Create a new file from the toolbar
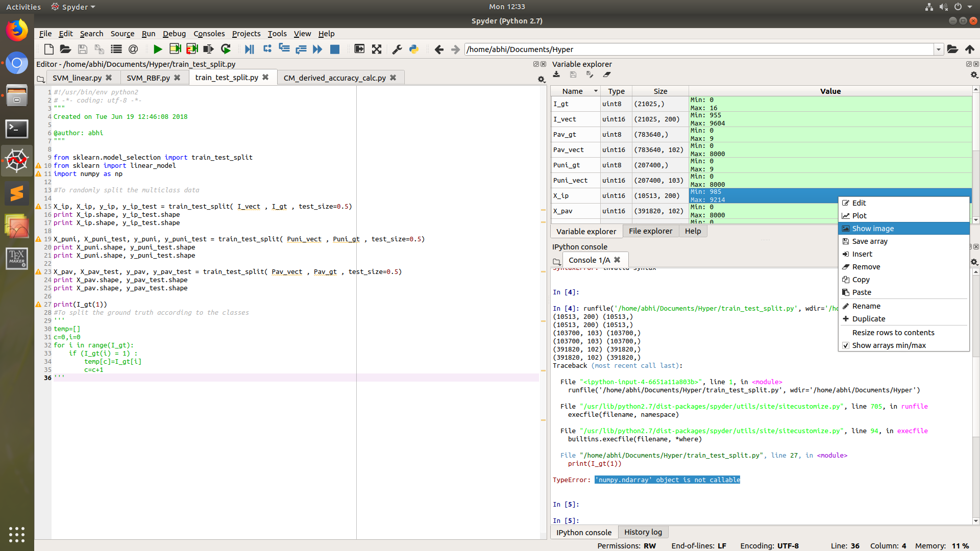Image resolution: width=980 pixels, height=551 pixels. point(49,49)
